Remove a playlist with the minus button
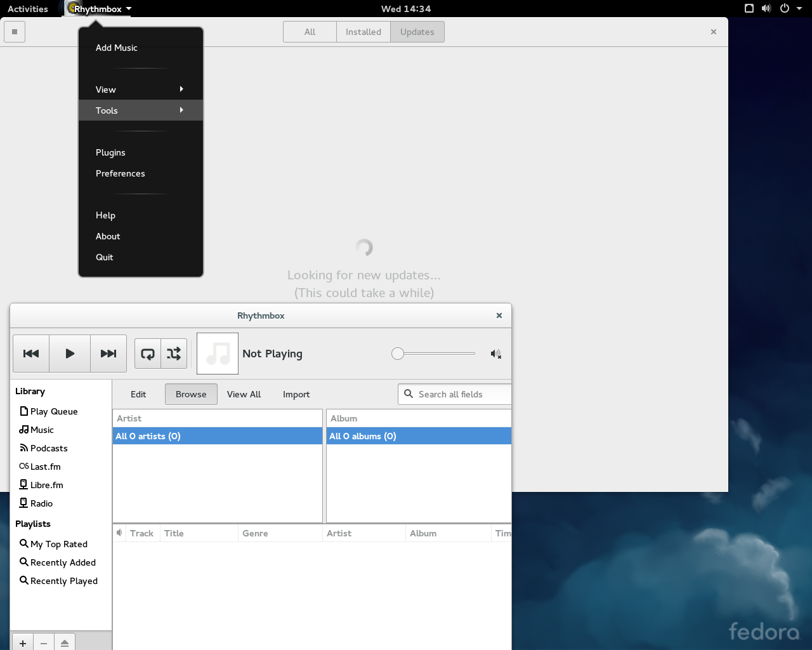The height and width of the screenshot is (650, 812). [x=44, y=642]
